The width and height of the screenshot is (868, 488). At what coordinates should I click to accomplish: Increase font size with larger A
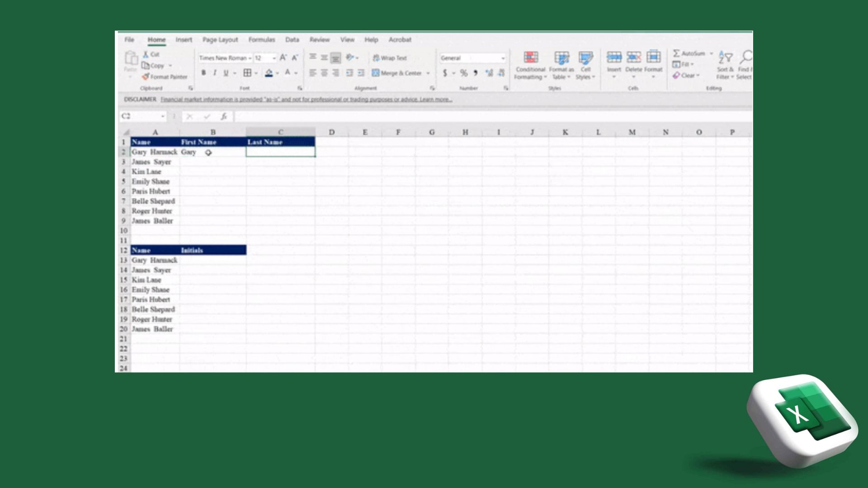point(283,58)
